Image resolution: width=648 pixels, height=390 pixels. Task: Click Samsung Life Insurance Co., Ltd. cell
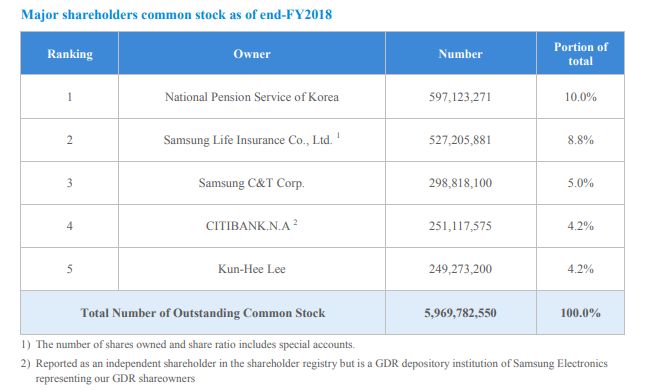pos(252,140)
